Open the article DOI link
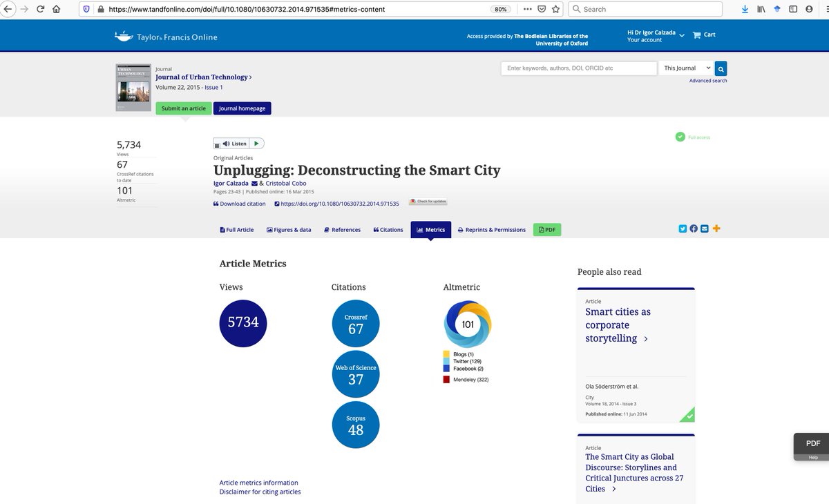 [x=336, y=204]
